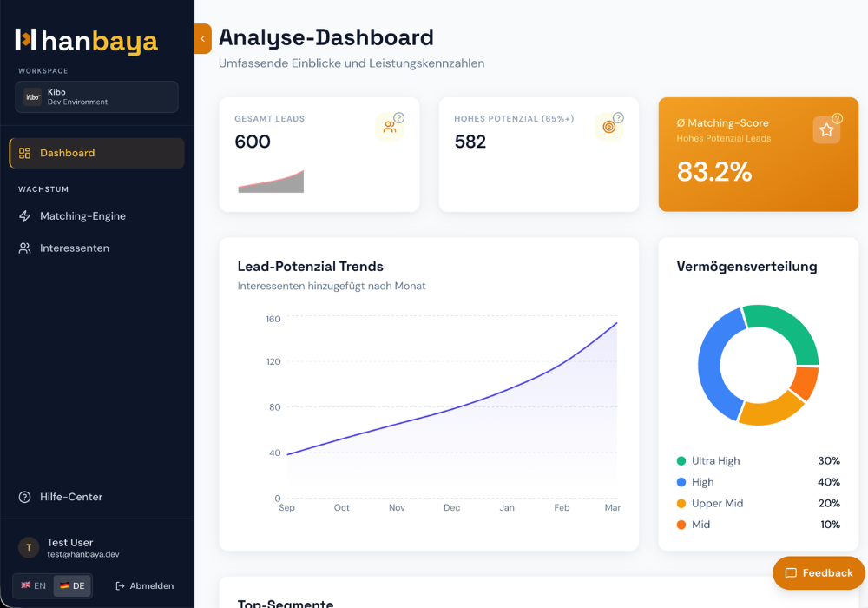The height and width of the screenshot is (608, 868).
Task: Click the hanbaya logo
Action: click(x=87, y=41)
